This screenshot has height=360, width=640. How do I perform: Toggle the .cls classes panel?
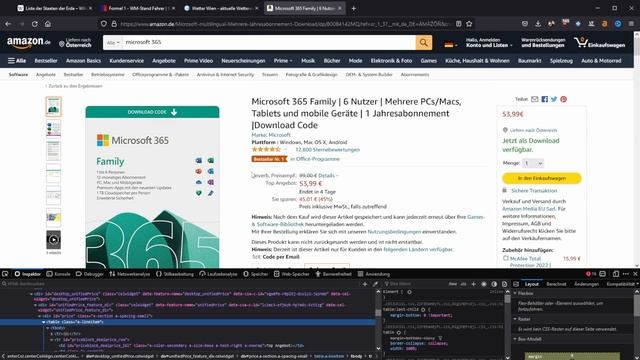point(463,284)
